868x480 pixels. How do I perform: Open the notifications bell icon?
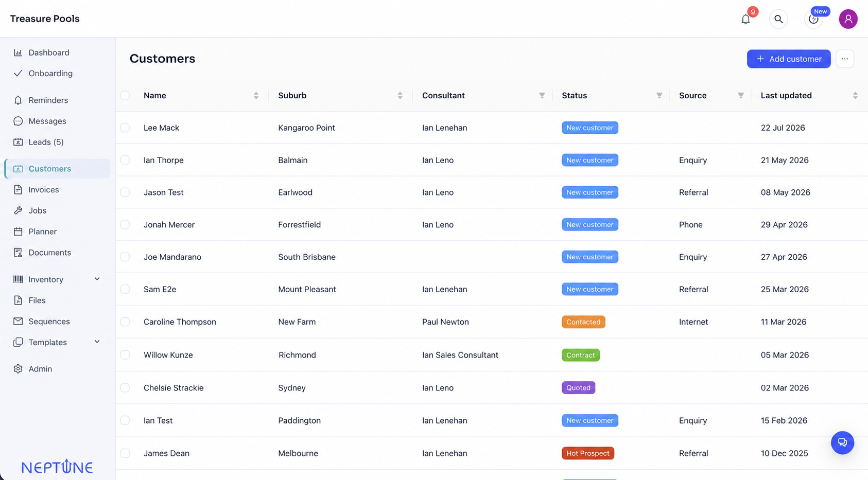tap(745, 20)
